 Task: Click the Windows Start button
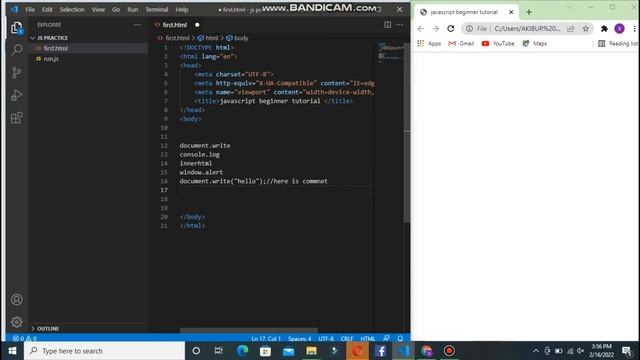(12, 351)
